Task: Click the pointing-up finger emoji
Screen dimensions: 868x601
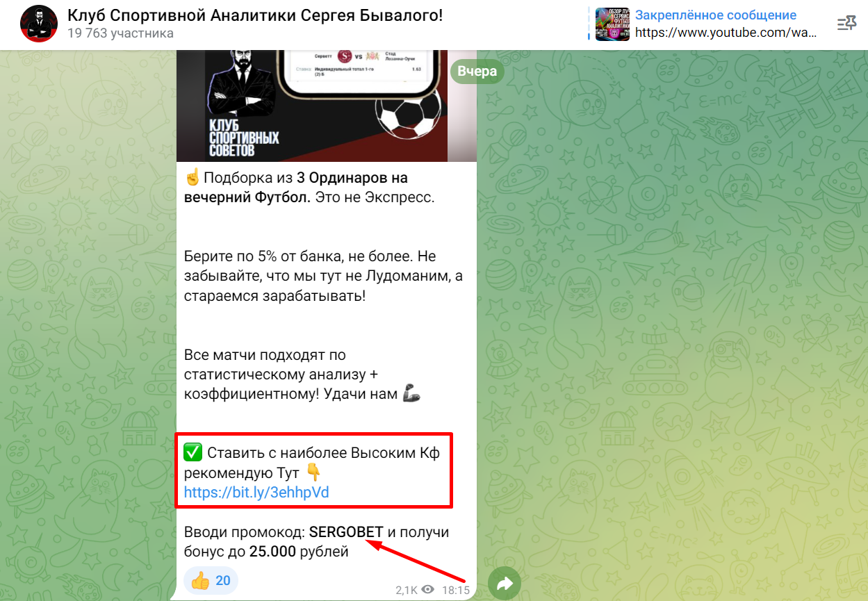Action: click(193, 177)
